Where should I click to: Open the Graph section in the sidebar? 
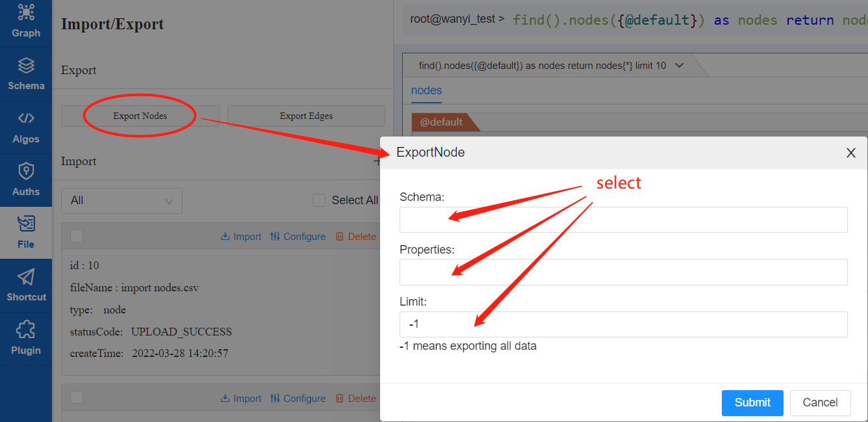[x=26, y=21]
